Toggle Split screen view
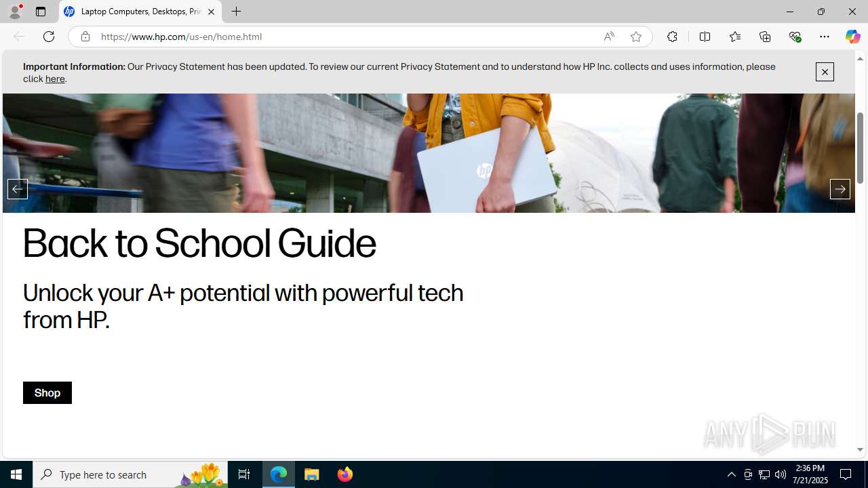 (x=705, y=37)
